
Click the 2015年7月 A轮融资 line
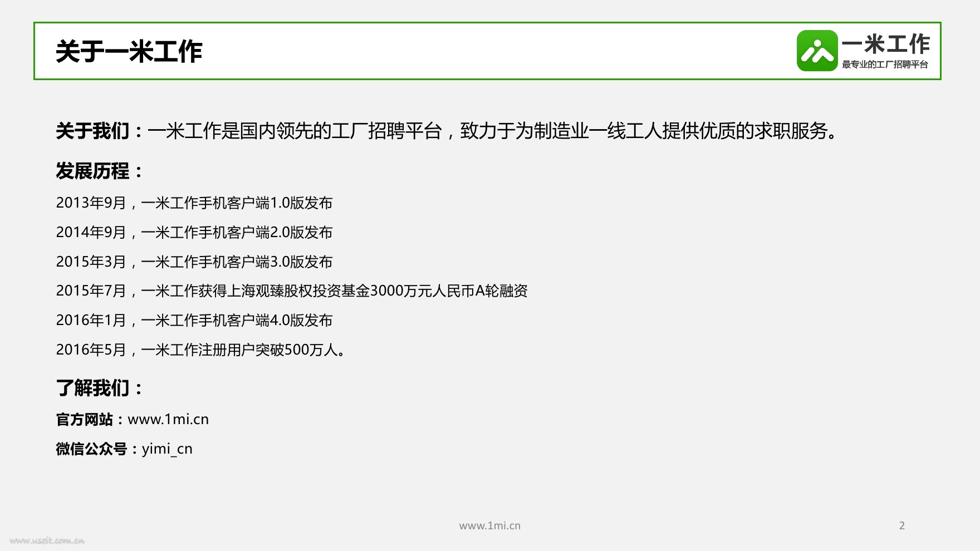coord(292,291)
